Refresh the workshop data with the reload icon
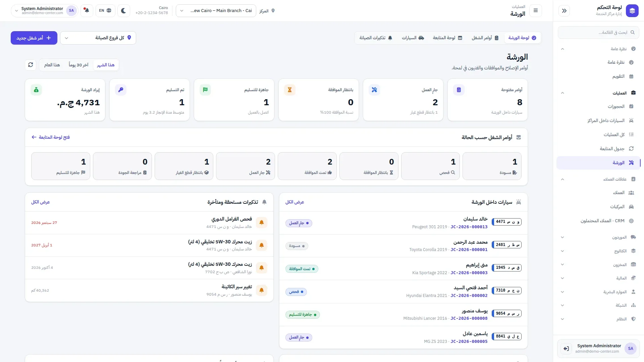 31,65
